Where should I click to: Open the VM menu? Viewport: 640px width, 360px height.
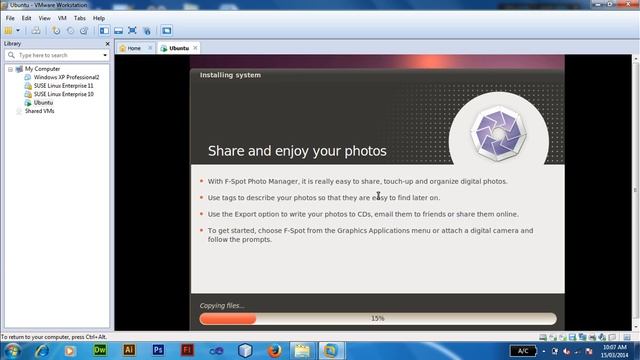pos(62,18)
